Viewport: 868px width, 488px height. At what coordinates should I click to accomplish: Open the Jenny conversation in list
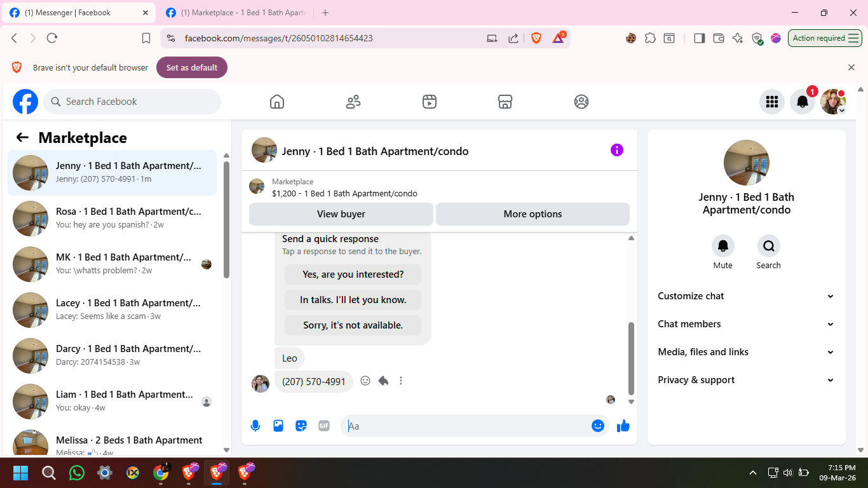(x=112, y=173)
